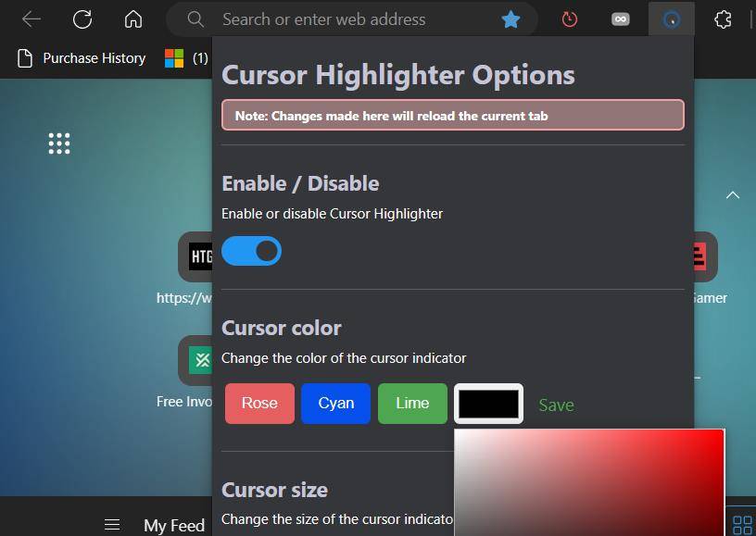The height and width of the screenshot is (536, 756).
Task: Click the hamburger menu next to My Feed
Action: [112, 524]
